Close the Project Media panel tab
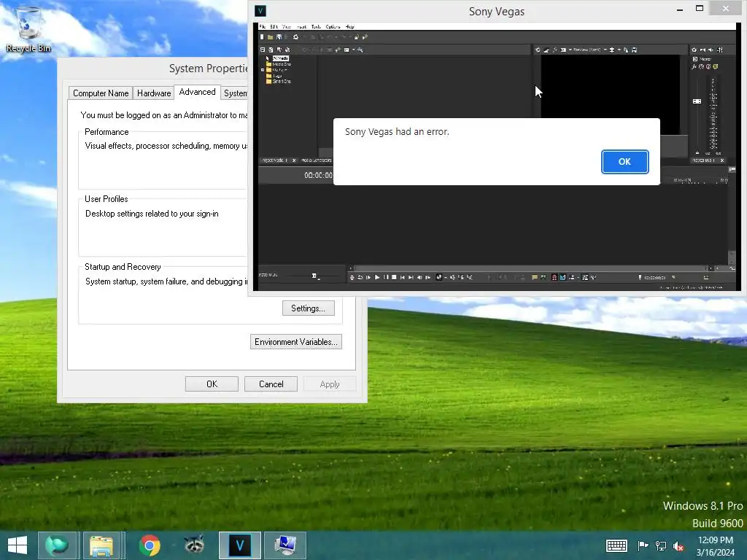Image resolution: width=747 pixels, height=560 pixels. (294, 160)
